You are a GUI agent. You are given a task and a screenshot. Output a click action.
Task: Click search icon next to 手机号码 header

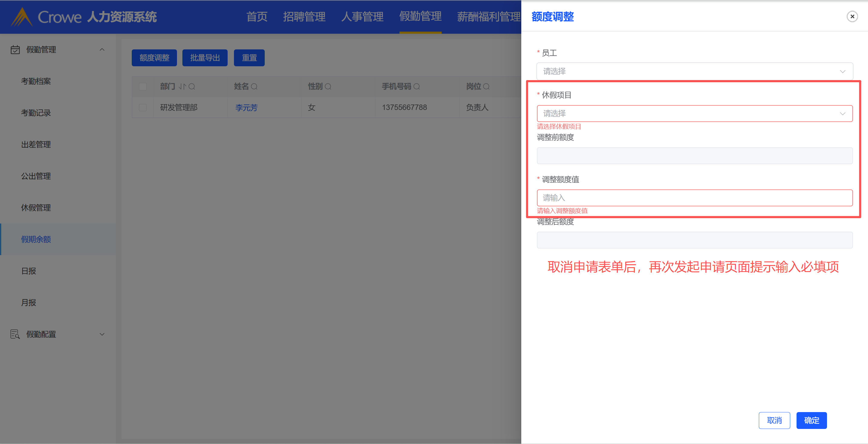pyautogui.click(x=416, y=86)
